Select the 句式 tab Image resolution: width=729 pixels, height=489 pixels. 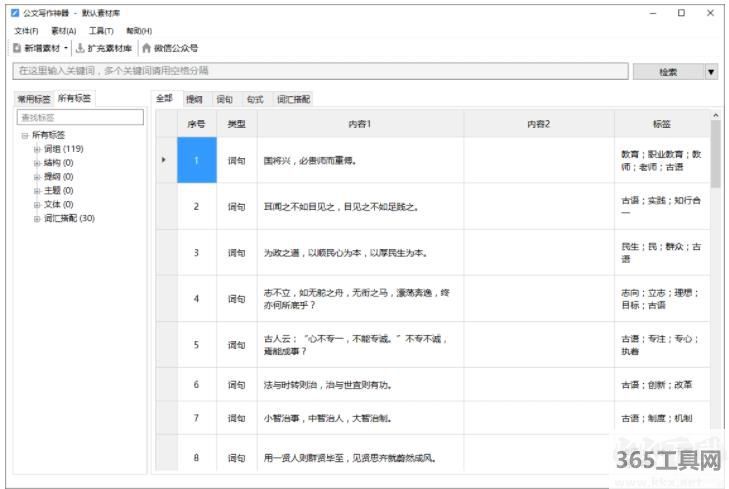point(255,99)
